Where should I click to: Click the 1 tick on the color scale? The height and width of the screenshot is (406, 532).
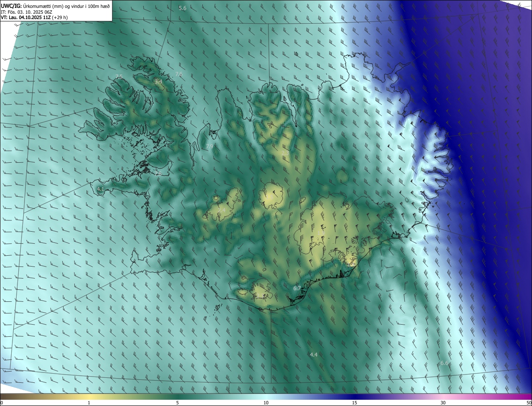tap(89, 403)
